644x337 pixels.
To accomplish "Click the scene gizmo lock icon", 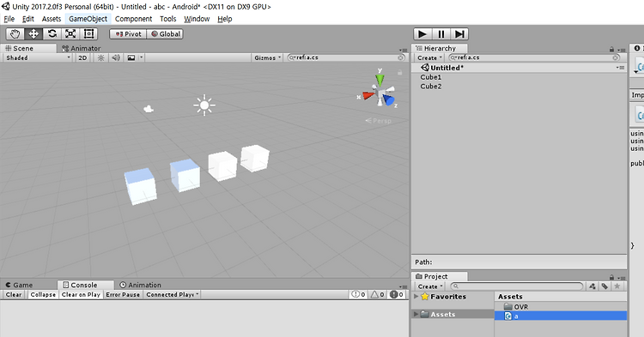I will (399, 73).
